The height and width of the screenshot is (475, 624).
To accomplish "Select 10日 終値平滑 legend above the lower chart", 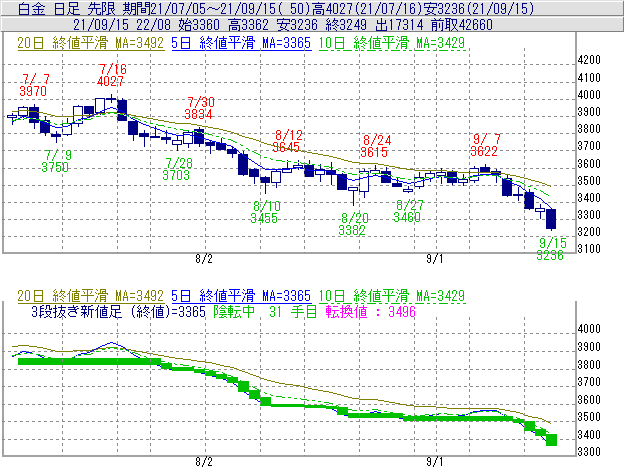I will (x=392, y=296).
